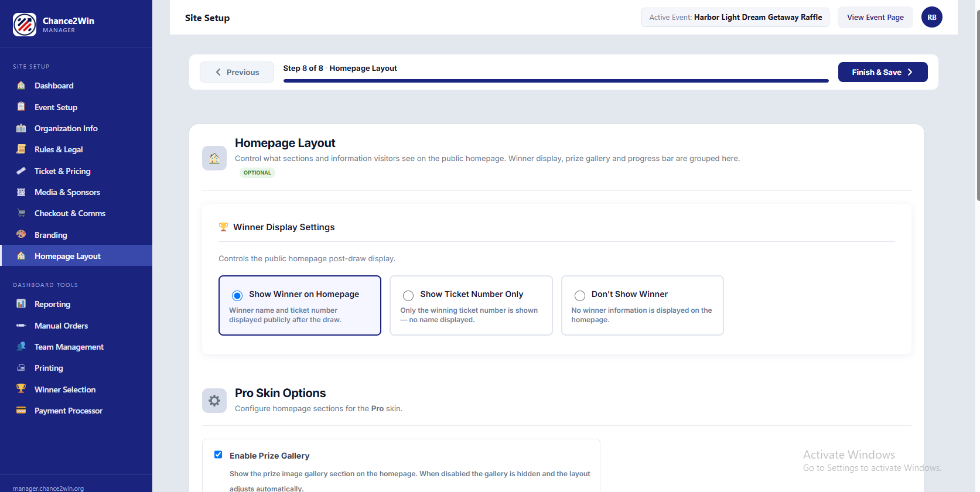Open Printing tool
The height and width of the screenshot is (492, 980).
tap(76, 368)
